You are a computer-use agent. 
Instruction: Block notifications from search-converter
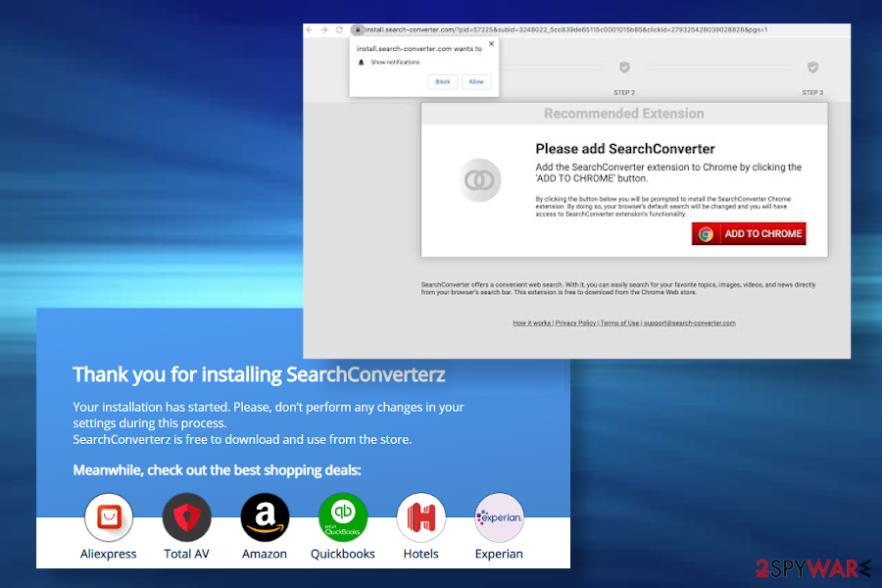443,81
